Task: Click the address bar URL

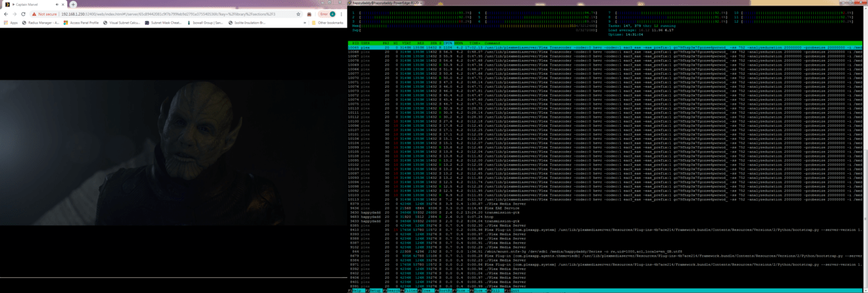Action: [x=168, y=14]
